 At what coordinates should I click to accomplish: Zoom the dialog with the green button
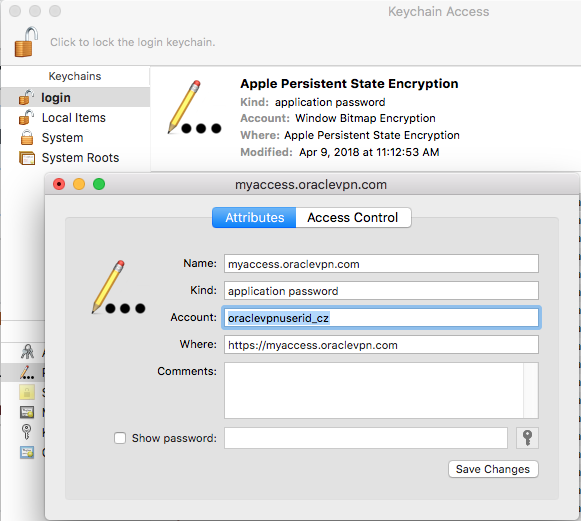pyautogui.click(x=99, y=184)
